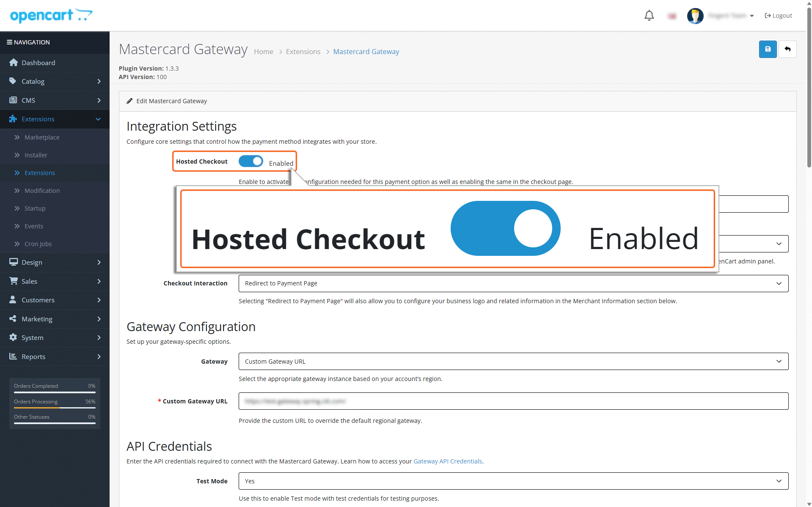Click the page vertical scrollbar
812x507 pixels.
click(x=809, y=87)
